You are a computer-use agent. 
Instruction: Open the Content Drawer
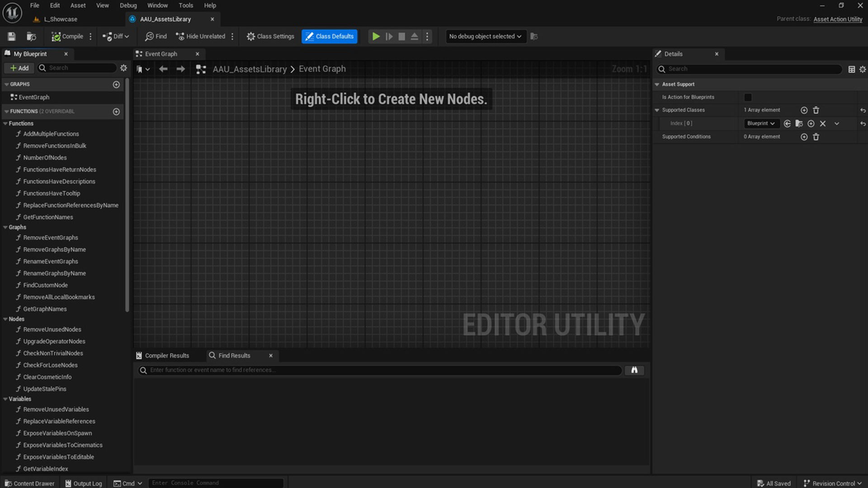click(x=29, y=483)
